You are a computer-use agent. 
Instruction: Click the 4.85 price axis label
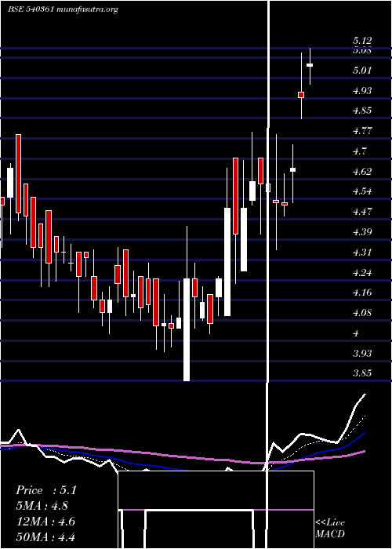(362, 111)
